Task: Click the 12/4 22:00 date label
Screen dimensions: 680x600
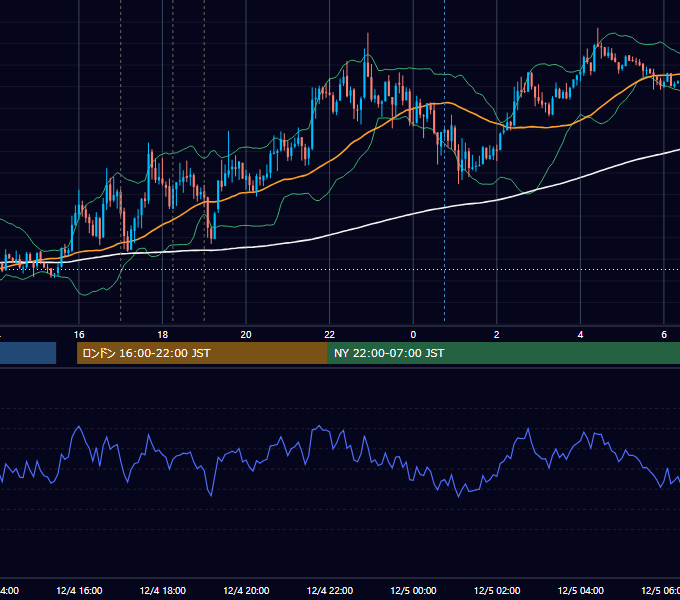Action: pos(330,591)
